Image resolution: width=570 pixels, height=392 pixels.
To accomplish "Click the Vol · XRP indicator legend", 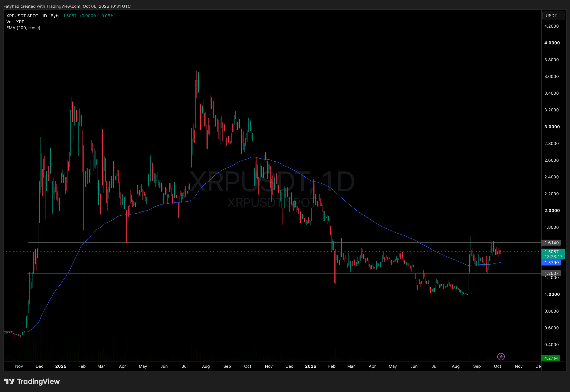I will (15, 22).
